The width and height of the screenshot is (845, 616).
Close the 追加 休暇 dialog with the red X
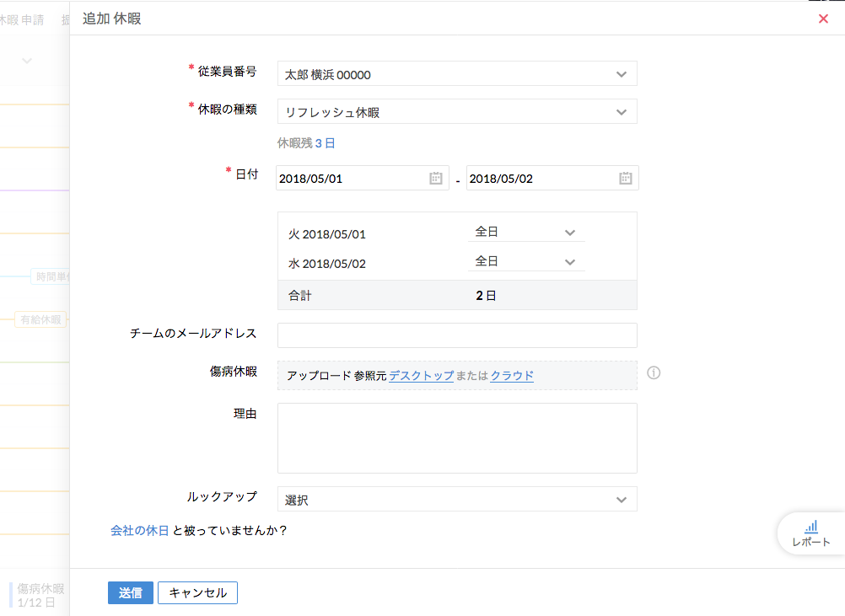pos(823,19)
